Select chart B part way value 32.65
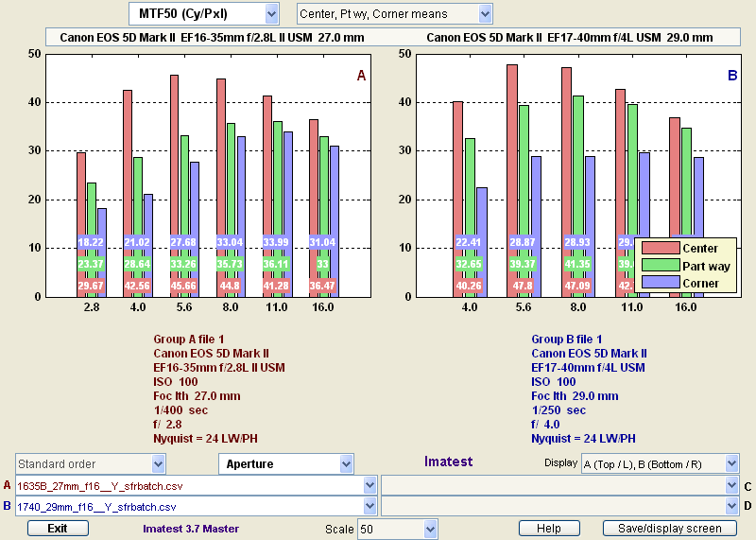The image size is (756, 540). click(x=469, y=264)
